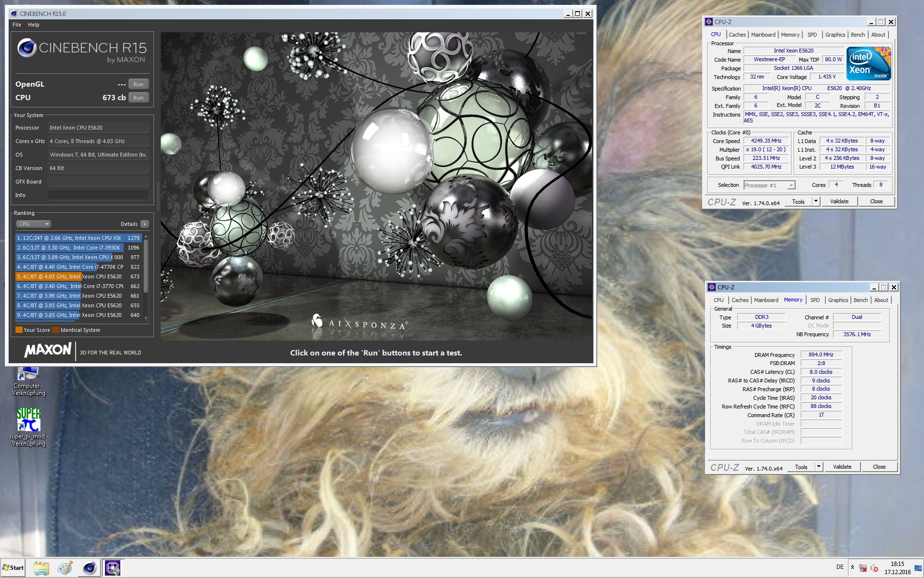This screenshot has height=578, width=924.
Task: Click the Your Score orange swatch
Action: (19, 330)
